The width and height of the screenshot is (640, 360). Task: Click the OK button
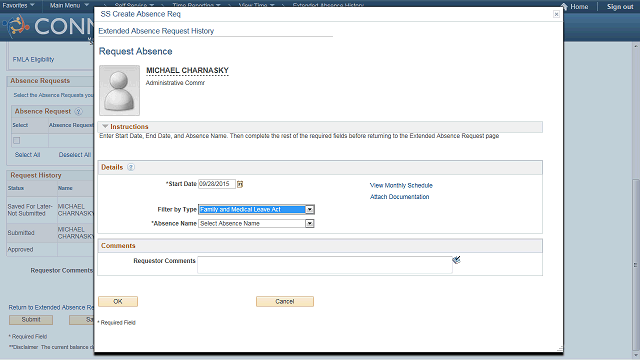[x=118, y=301]
